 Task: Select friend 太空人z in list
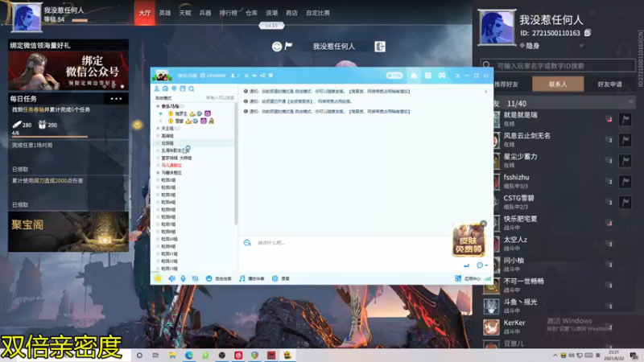559,244
